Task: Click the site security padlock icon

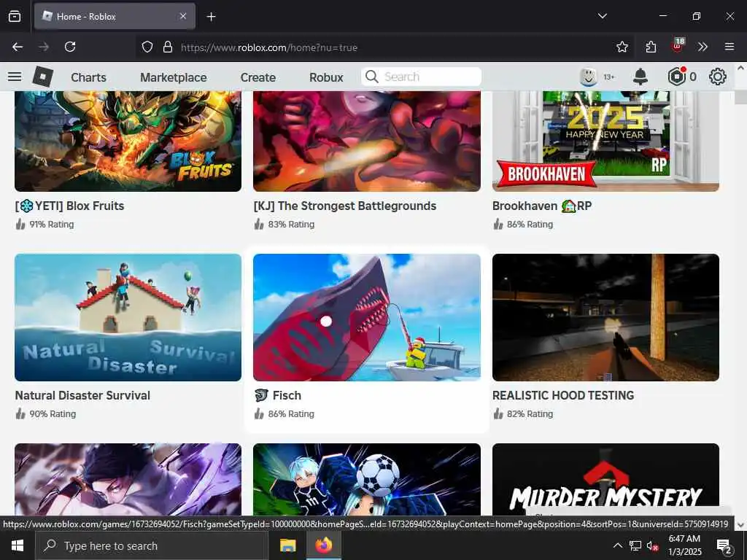Action: tap(167, 47)
